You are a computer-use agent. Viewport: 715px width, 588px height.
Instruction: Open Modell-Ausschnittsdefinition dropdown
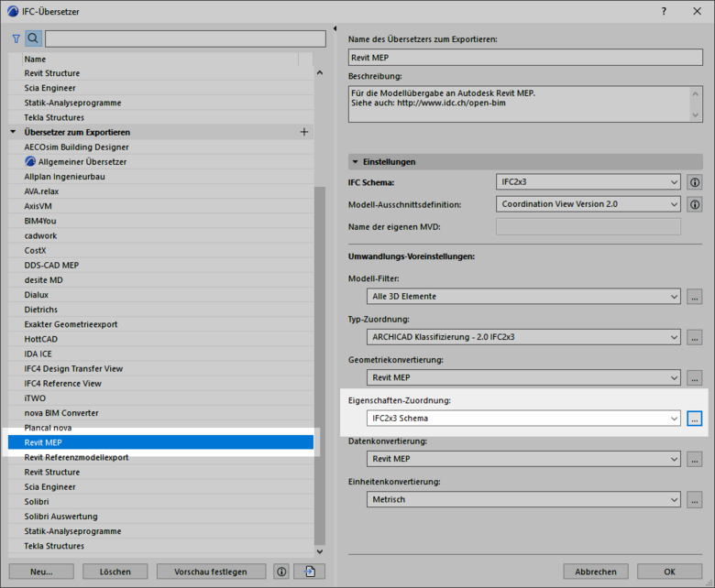588,204
